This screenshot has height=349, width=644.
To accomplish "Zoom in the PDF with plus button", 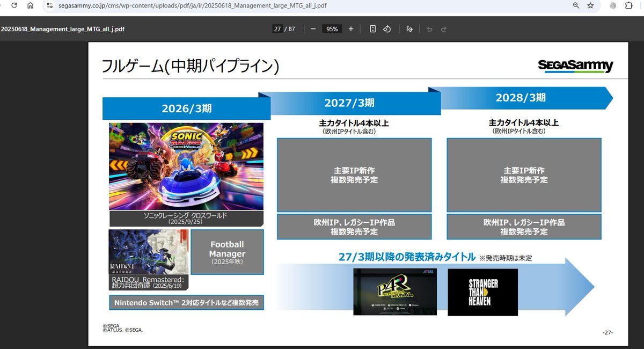I will click(x=351, y=29).
